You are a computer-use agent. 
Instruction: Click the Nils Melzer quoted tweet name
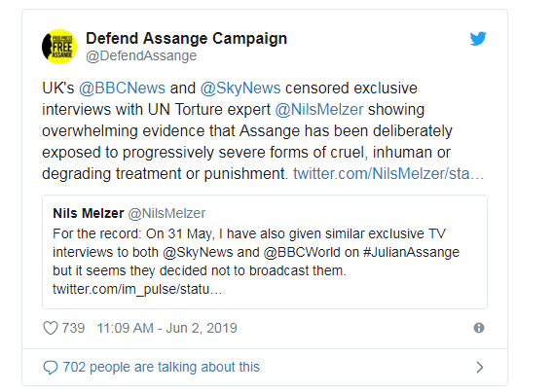pos(89,213)
